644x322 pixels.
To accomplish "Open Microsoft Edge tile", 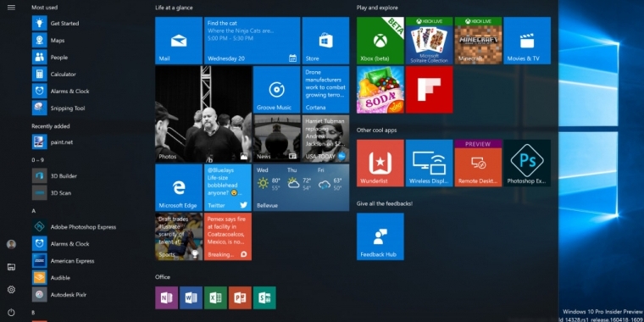I will 179,187.
